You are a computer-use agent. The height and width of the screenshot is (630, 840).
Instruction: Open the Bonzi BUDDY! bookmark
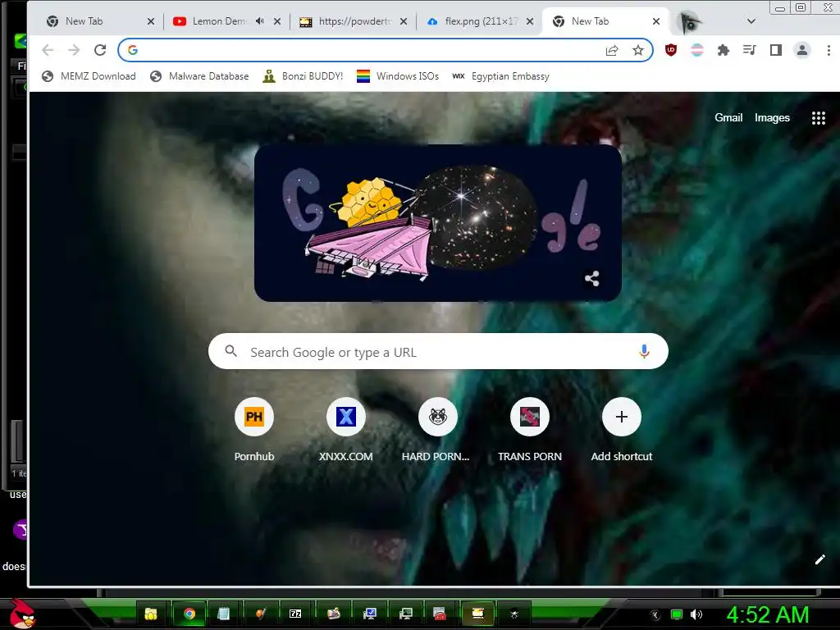coord(303,76)
